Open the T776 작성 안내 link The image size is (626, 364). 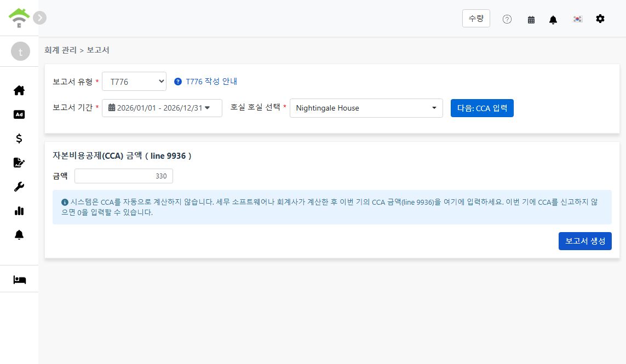211,82
